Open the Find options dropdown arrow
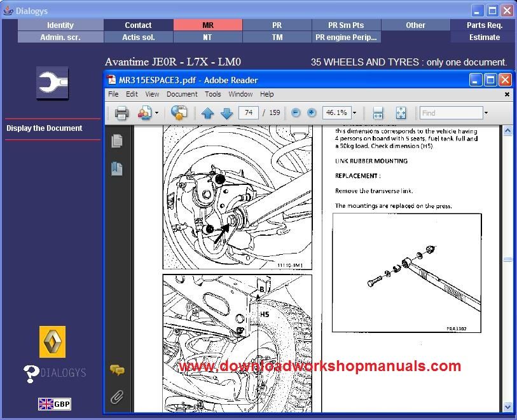517x420 pixels. 486,113
